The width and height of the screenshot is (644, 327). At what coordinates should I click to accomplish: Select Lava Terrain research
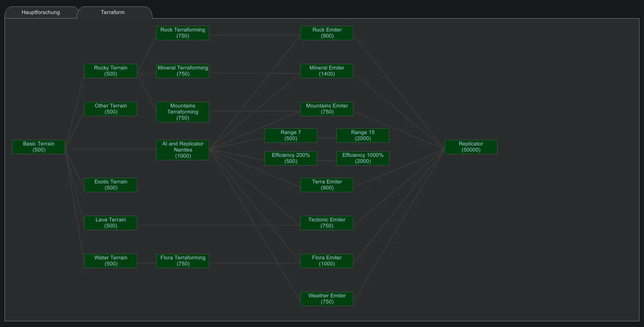[111, 223]
